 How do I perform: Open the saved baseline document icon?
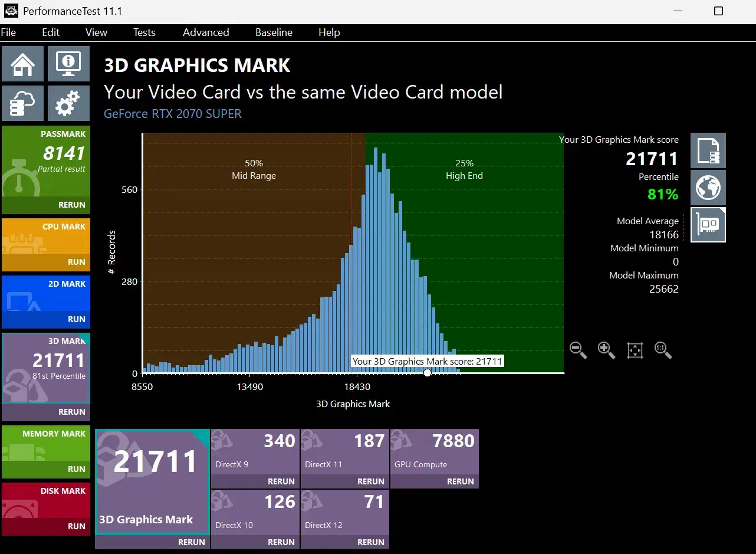point(708,150)
